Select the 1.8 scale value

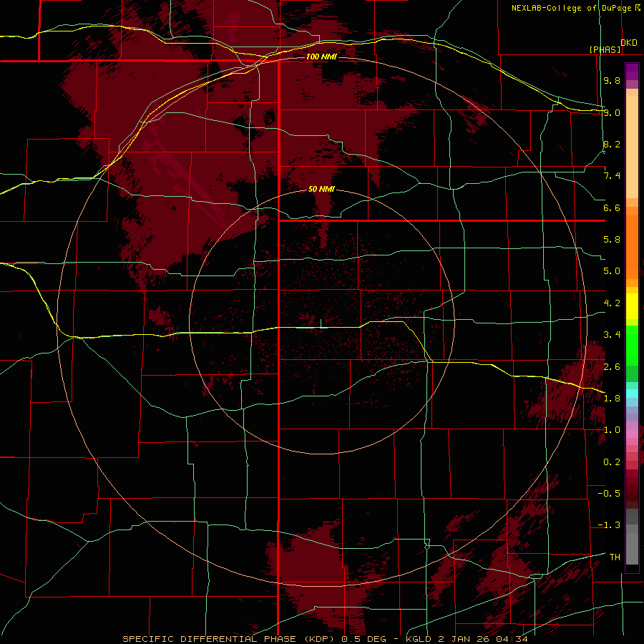point(612,399)
